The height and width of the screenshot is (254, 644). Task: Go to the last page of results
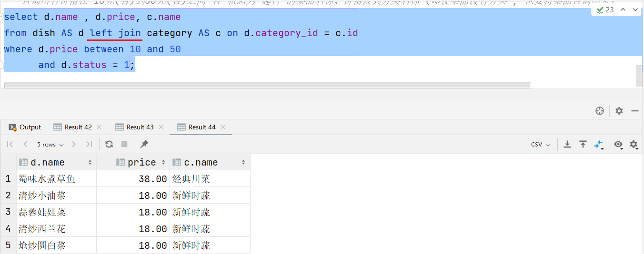[x=89, y=144]
